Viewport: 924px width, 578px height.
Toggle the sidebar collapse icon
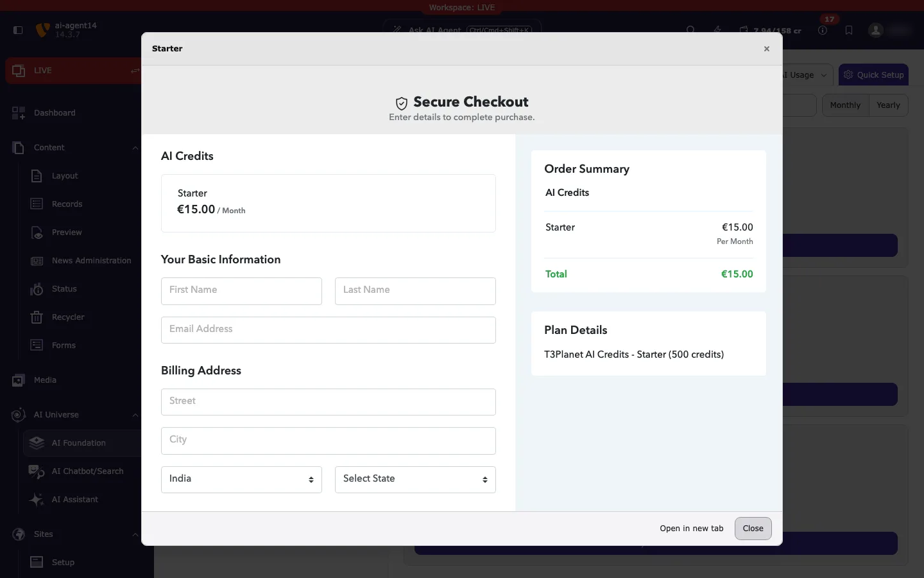tap(18, 30)
